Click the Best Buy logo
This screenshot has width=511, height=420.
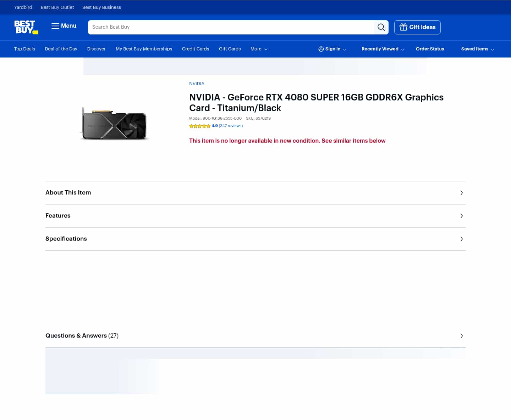tap(26, 27)
